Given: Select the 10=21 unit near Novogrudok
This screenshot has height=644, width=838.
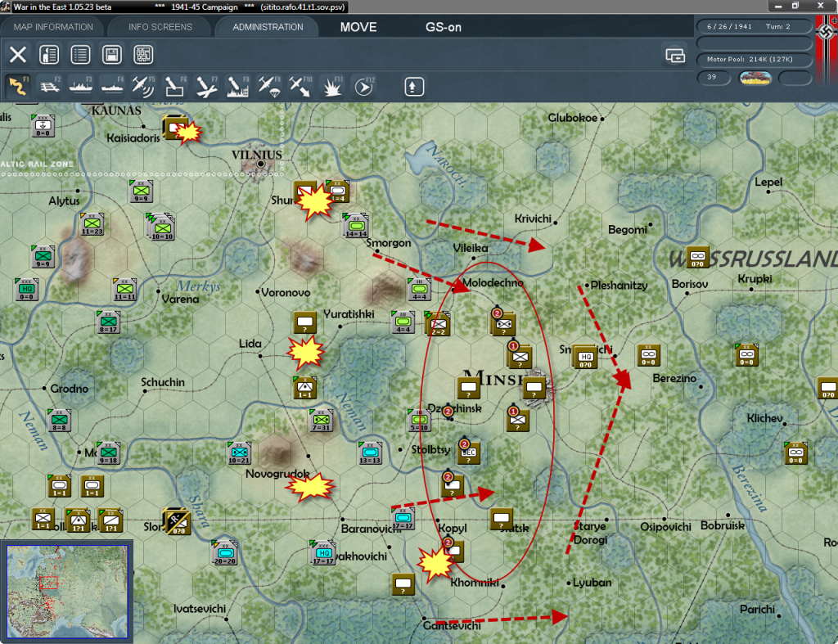Looking at the screenshot, I should [x=239, y=453].
